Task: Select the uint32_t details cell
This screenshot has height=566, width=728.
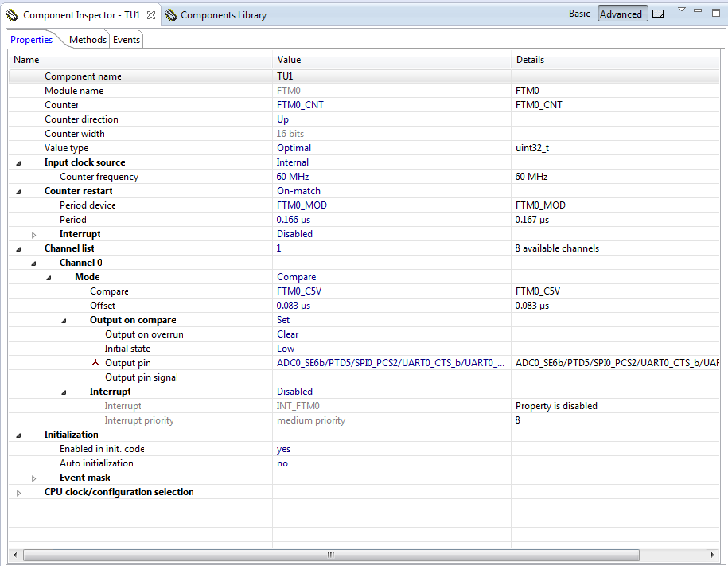Action: [616, 148]
